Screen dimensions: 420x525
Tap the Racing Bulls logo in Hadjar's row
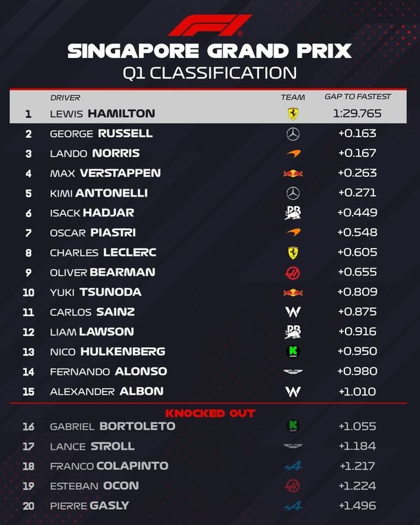click(x=293, y=213)
